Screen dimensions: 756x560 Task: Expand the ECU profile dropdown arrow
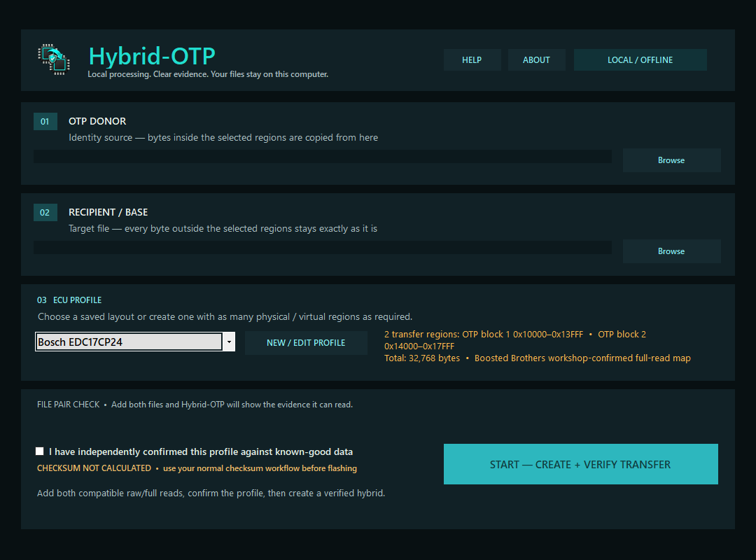(229, 342)
